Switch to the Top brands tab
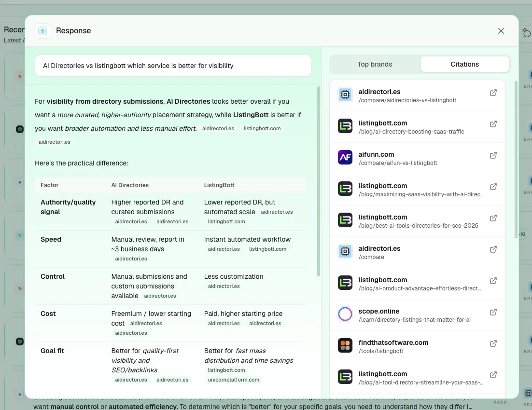Image resolution: width=532 pixels, height=410 pixels. pos(375,65)
